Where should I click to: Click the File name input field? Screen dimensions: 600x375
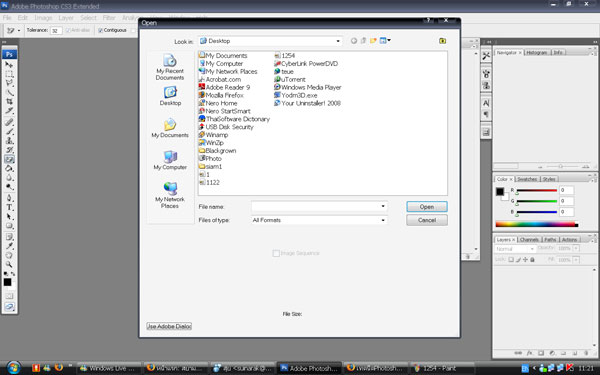[x=319, y=206]
